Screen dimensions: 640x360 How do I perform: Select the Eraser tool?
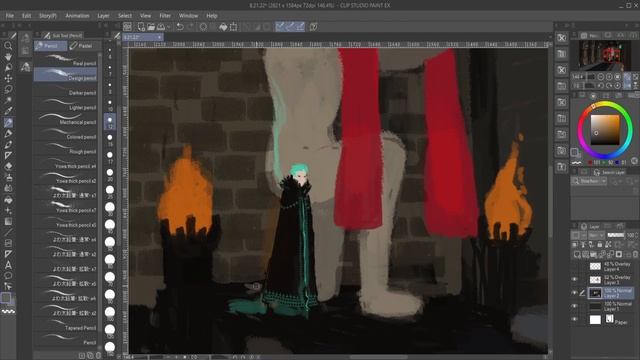8,166
